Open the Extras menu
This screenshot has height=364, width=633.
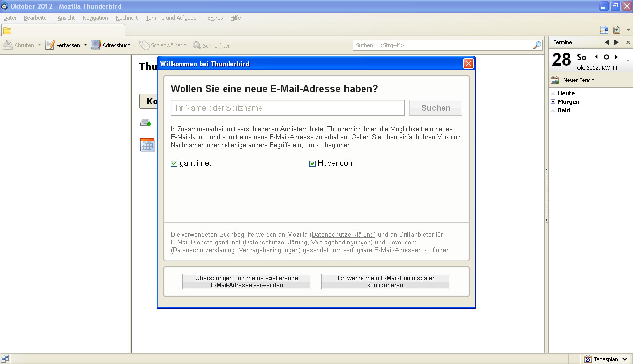tap(215, 18)
